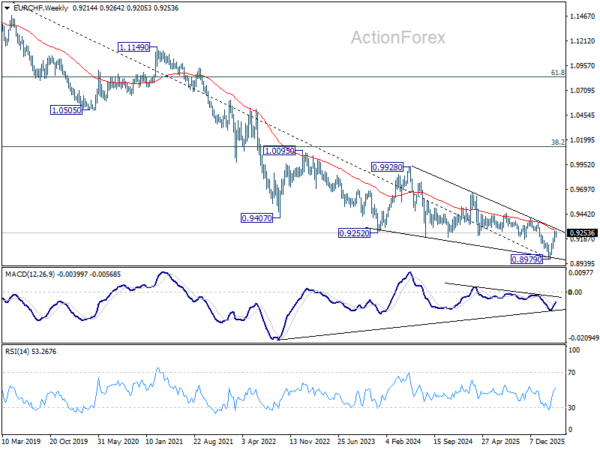Click the 0.94070 low price label

pyautogui.click(x=257, y=218)
